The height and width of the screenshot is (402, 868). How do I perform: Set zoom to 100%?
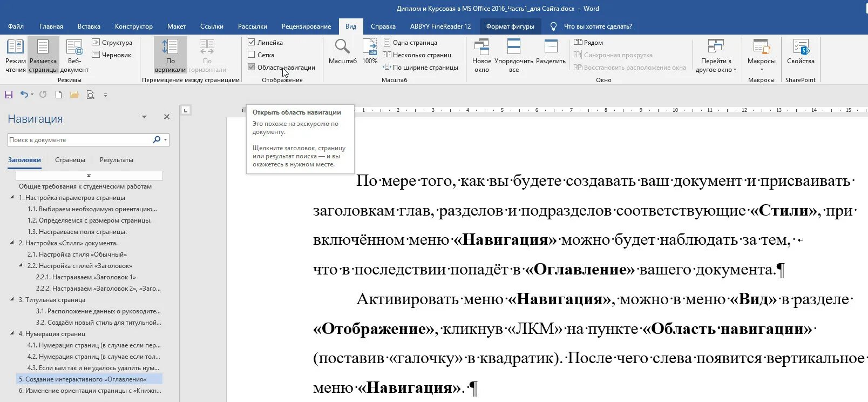(370, 52)
